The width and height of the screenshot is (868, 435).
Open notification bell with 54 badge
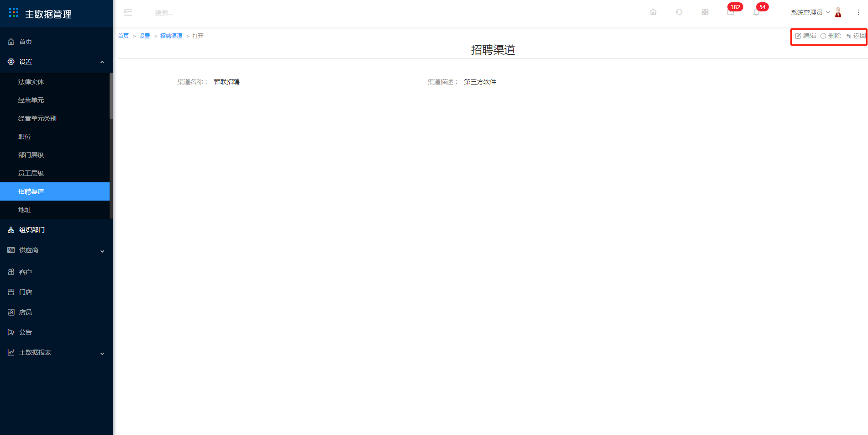pyautogui.click(x=756, y=12)
